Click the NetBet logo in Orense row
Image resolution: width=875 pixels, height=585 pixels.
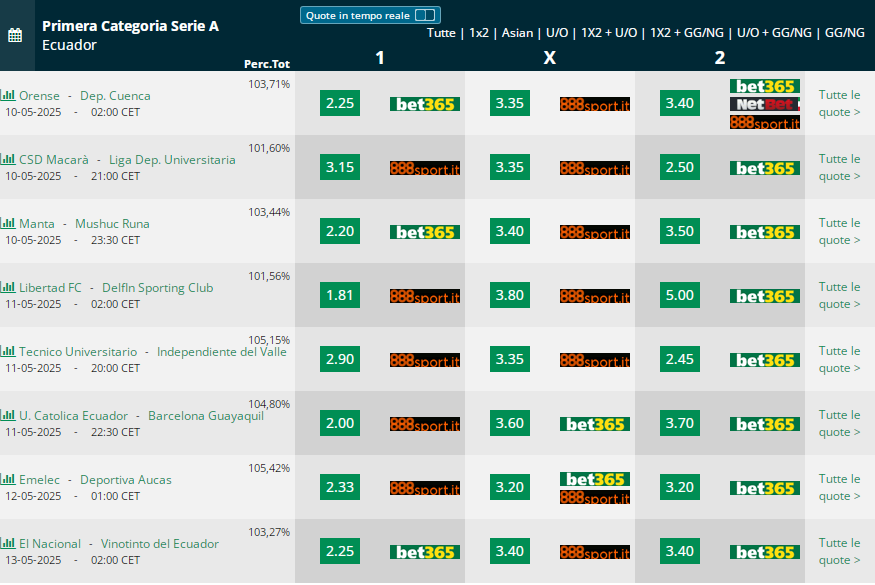pyautogui.click(x=765, y=104)
